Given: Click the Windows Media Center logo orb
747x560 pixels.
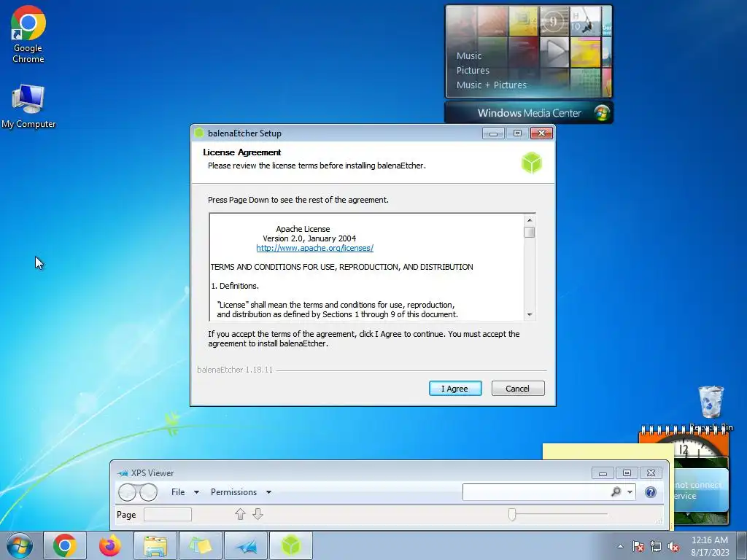Looking at the screenshot, I should pos(602,113).
